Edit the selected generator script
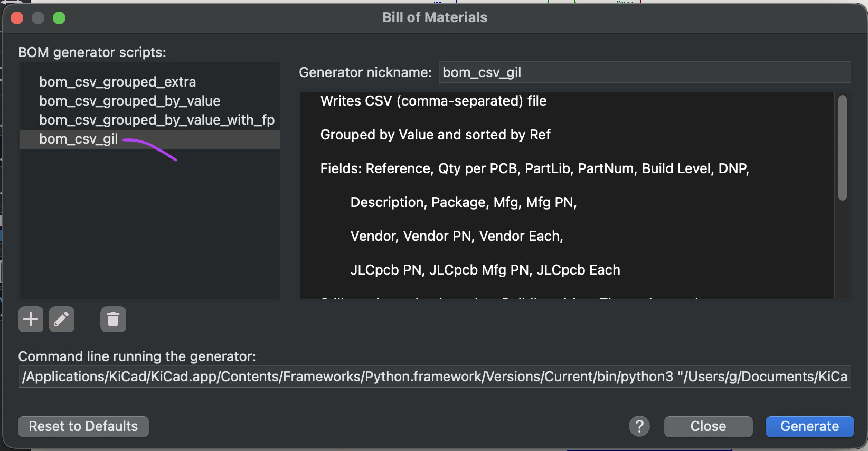868x451 pixels. point(61,319)
